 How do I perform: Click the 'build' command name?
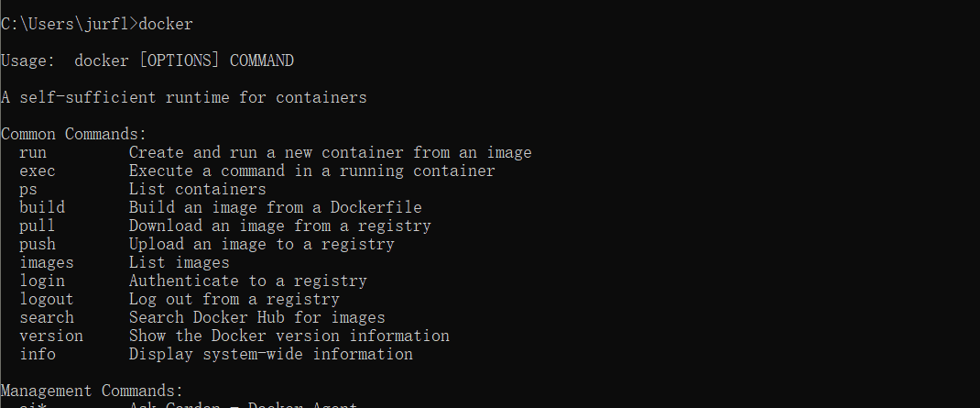[x=42, y=207]
